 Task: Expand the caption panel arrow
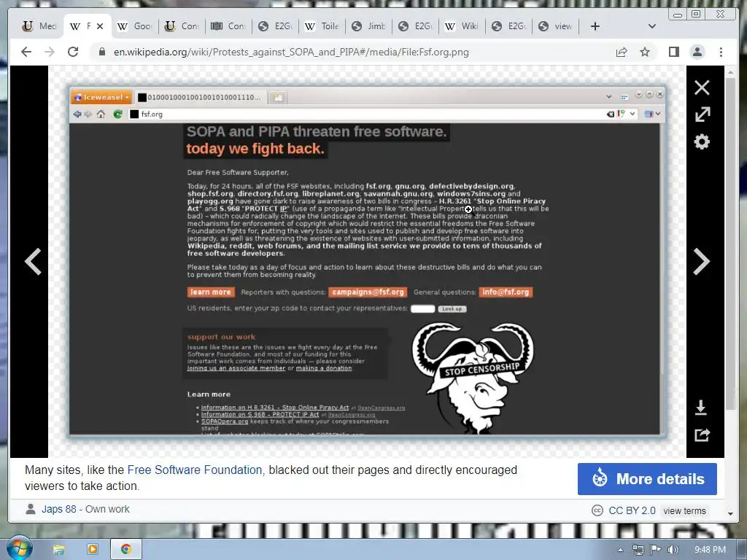pyautogui.click(x=730, y=513)
